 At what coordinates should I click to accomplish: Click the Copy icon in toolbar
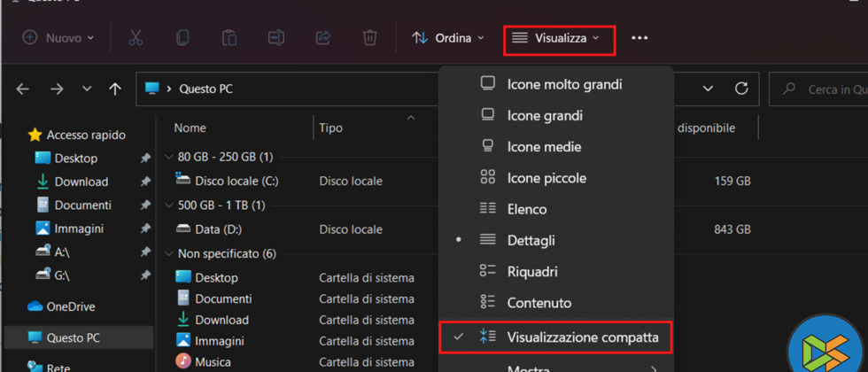tap(182, 38)
